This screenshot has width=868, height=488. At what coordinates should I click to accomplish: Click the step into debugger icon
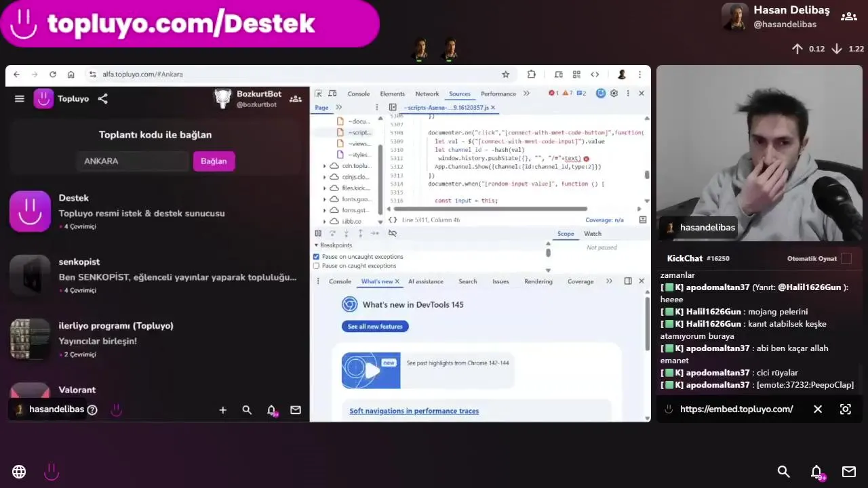point(347,233)
